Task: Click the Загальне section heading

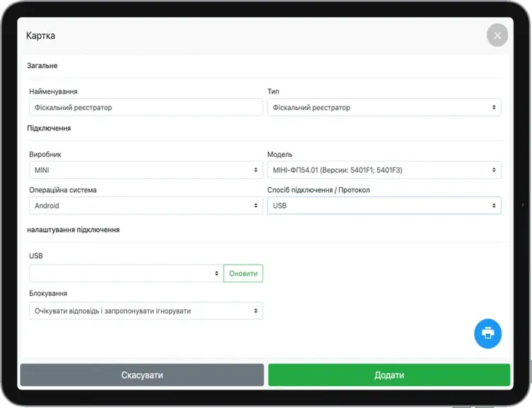Action: [42, 65]
